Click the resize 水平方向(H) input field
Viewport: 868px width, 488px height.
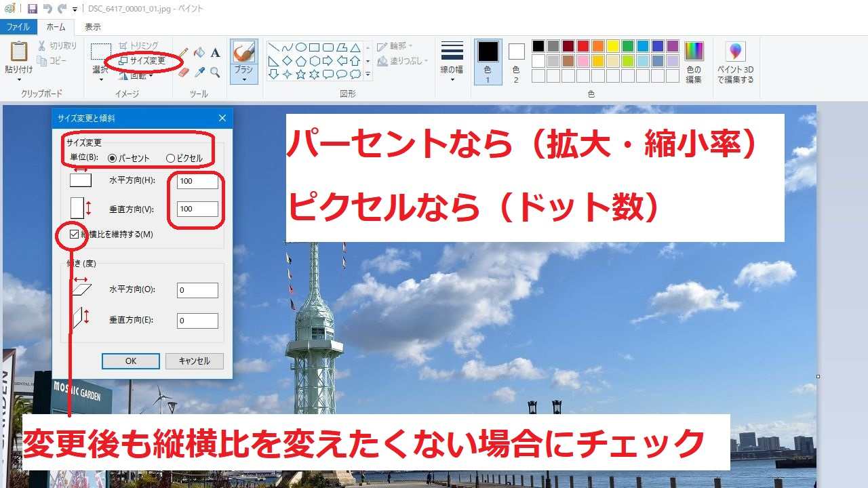pos(197,181)
